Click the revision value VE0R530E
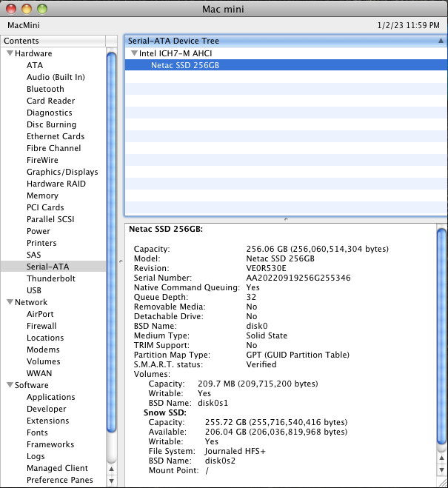The image size is (448, 488). 266,268
